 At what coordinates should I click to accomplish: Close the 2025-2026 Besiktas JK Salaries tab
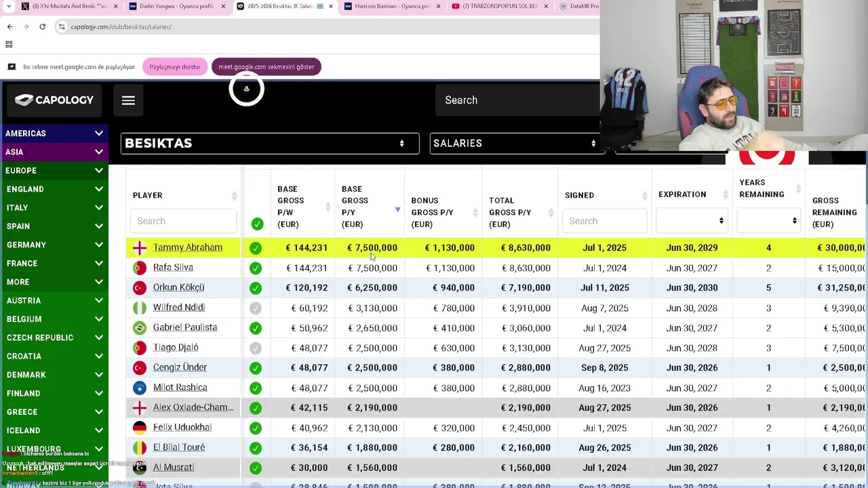pos(331,6)
